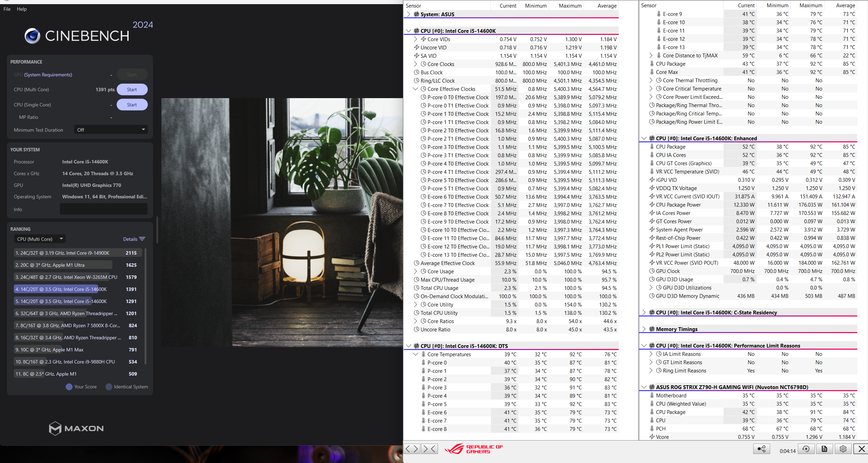Click the thermometer icon beside PCH

[652, 428]
